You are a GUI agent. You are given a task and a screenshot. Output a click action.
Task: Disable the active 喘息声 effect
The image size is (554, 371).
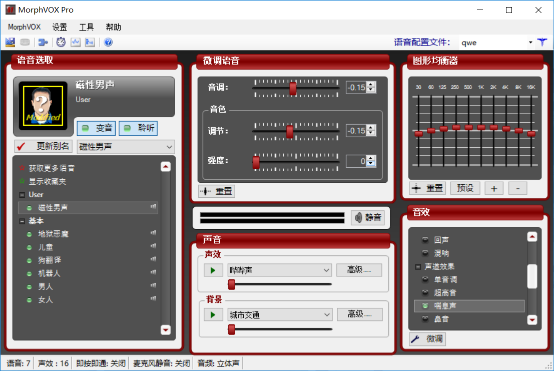coord(425,306)
